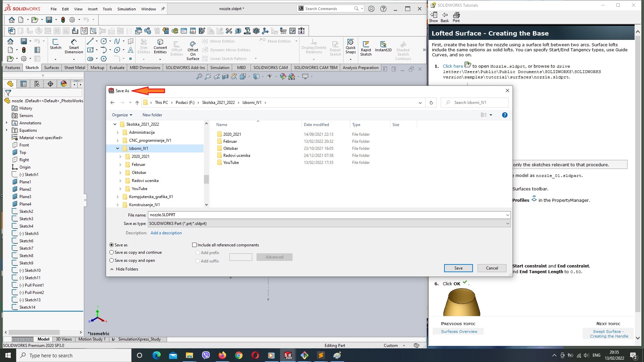The width and height of the screenshot is (644, 362).
Task: Refresh folder listing in Save As dialog
Action: 431,103
